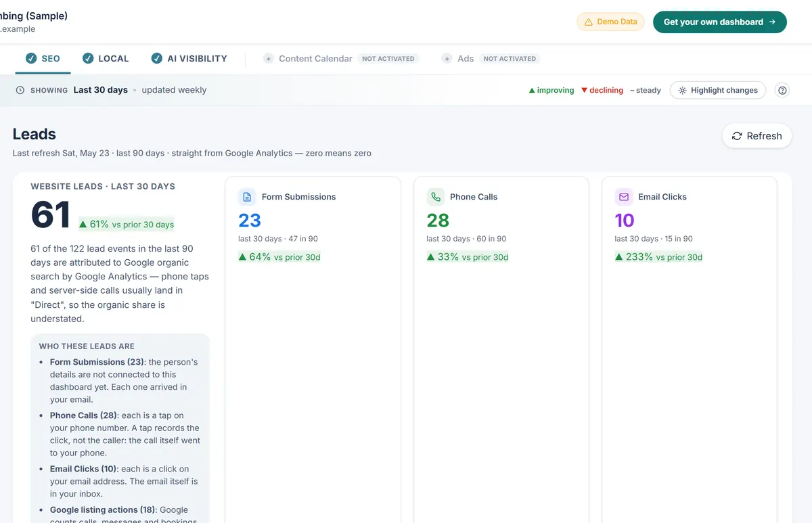Click the declining legend item

coord(602,90)
